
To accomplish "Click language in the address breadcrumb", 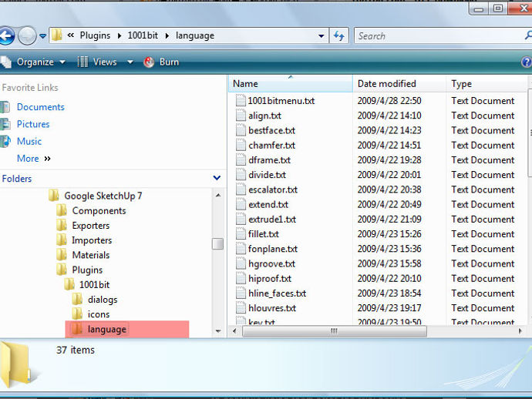I will (x=195, y=35).
